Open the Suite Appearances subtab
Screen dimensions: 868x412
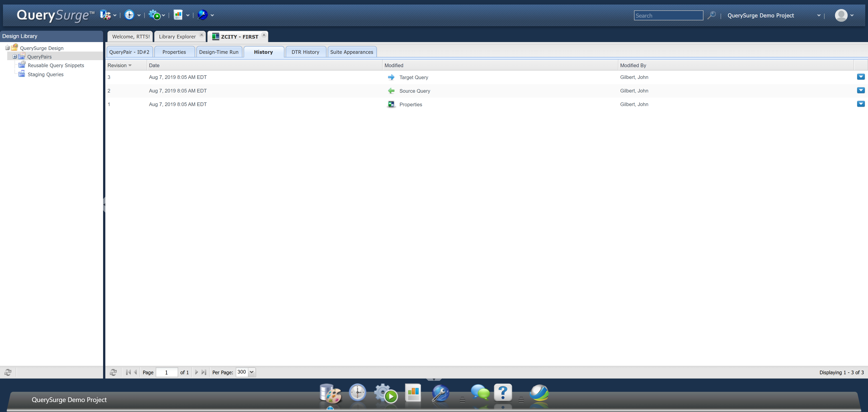pyautogui.click(x=352, y=52)
